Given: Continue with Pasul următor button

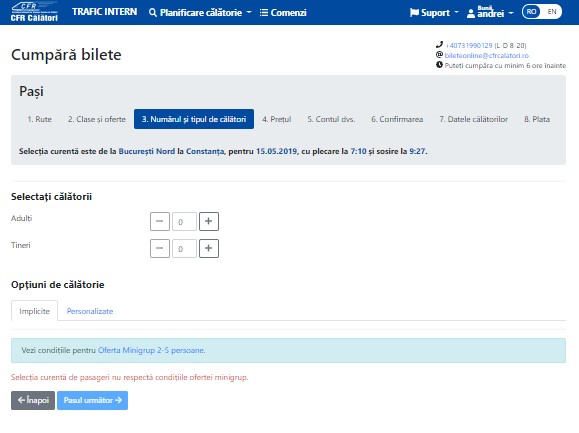Looking at the screenshot, I should (x=92, y=401).
